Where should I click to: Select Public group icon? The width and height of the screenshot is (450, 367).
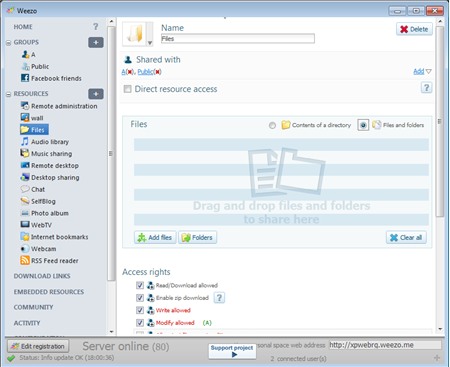tap(25, 66)
